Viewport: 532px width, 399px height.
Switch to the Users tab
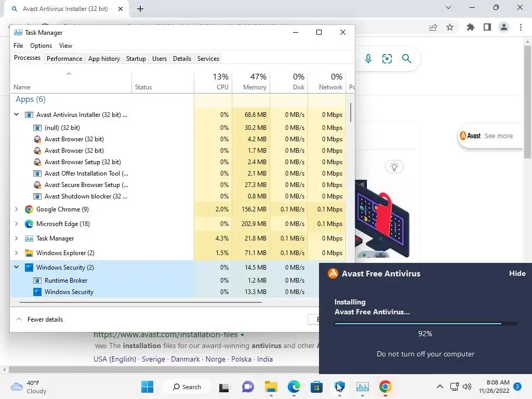159,59
